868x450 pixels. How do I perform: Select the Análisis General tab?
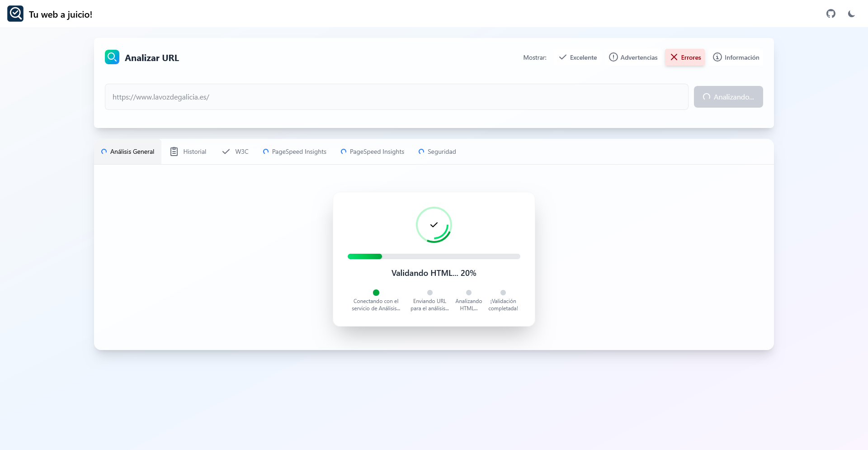(127, 152)
